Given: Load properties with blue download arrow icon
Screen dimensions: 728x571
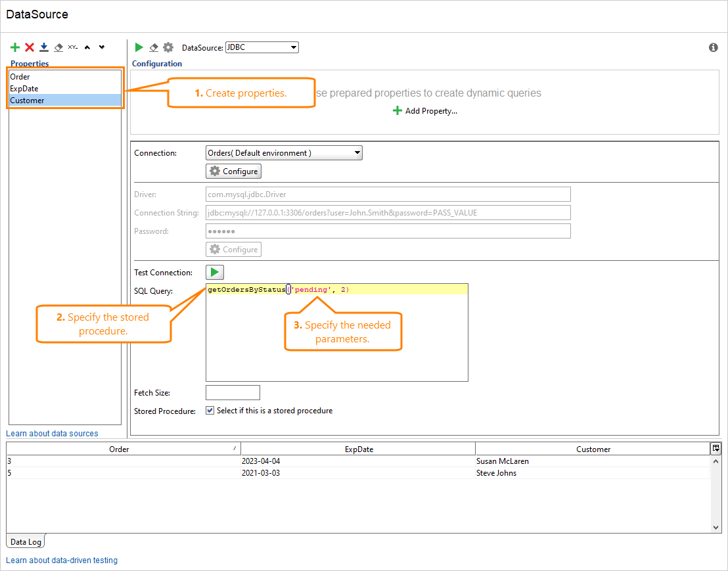Looking at the screenshot, I should click(44, 47).
